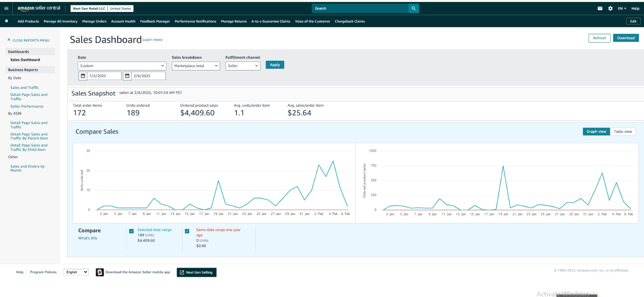Open Manage Orders in the top menu
644x297 pixels.
[x=94, y=21]
